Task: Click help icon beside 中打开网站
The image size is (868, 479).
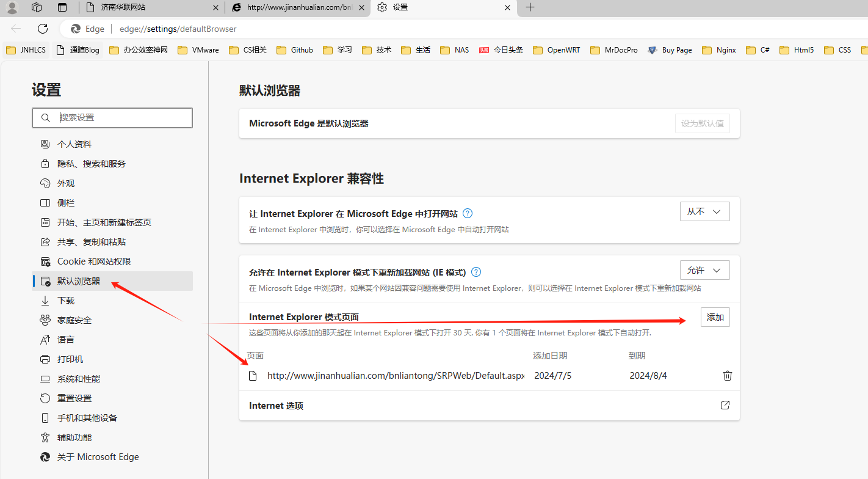Action: (468, 213)
